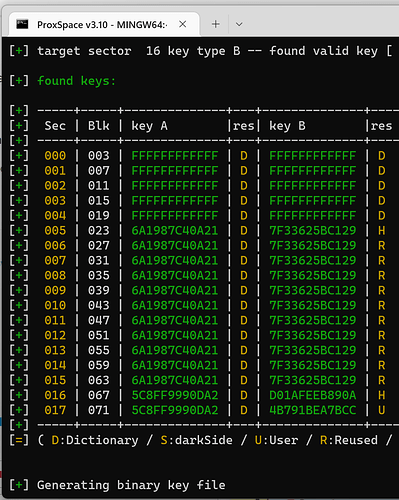Click the 'U:User' legend entry

(x=276, y=440)
